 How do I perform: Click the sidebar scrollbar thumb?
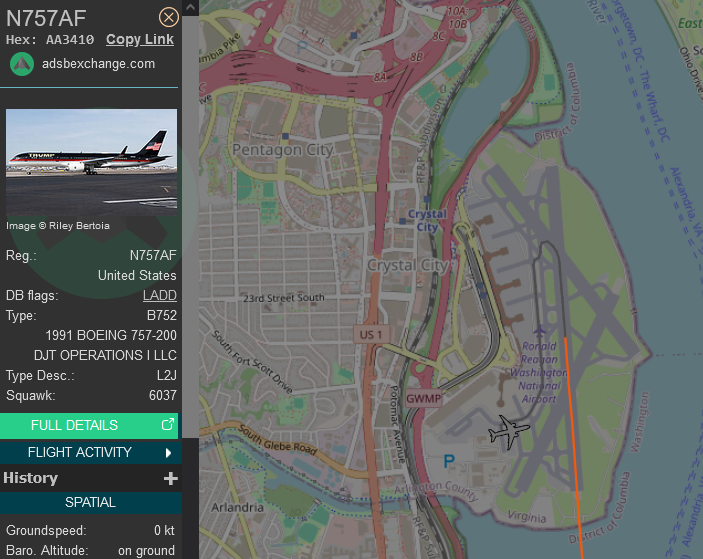click(190, 227)
